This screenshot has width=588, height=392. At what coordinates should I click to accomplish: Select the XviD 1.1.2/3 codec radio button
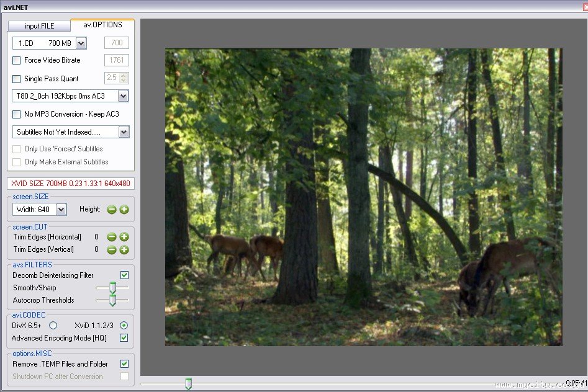(x=124, y=325)
